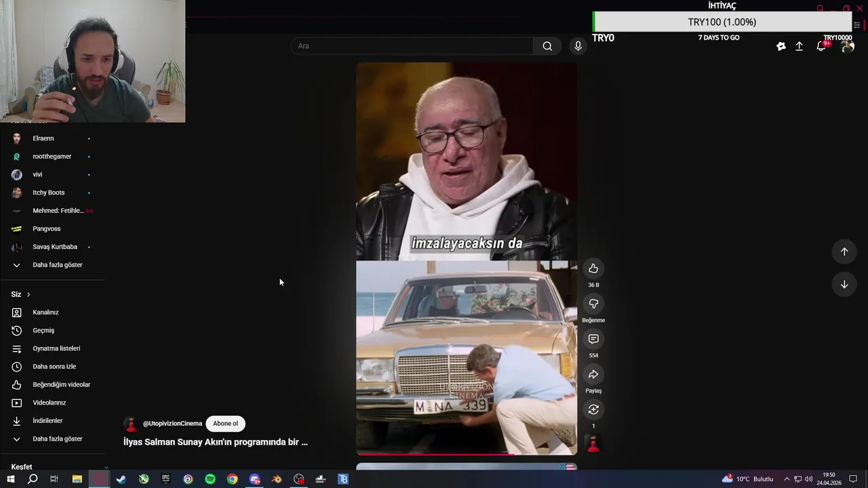Open Task View on taskbar

coord(54,479)
